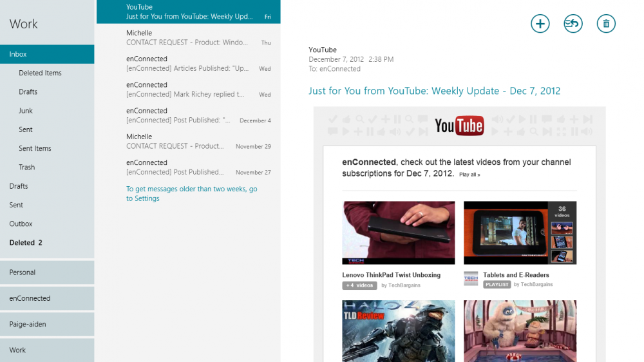Click the Lenovo ThinkPad Twist Unboxing title link
The image size is (644, 362).
tap(392, 275)
